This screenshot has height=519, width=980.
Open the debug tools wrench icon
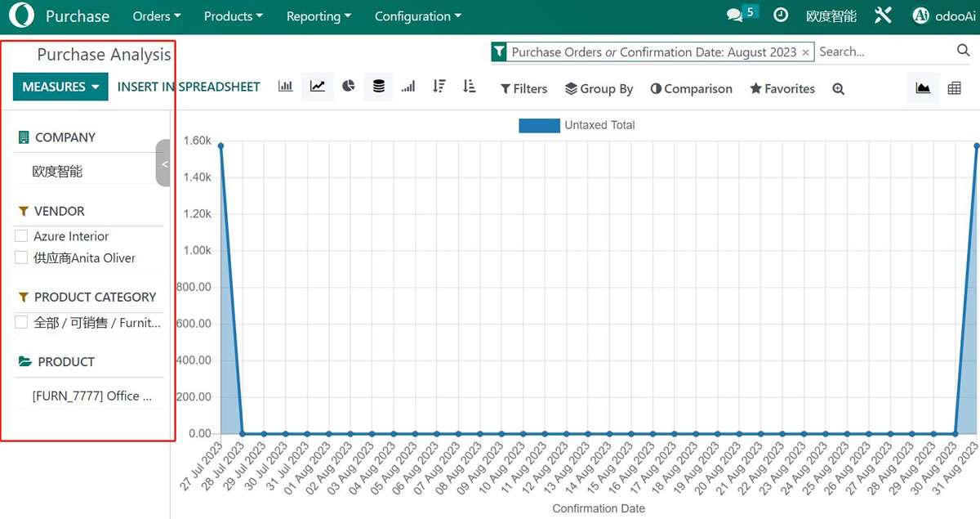(883, 16)
